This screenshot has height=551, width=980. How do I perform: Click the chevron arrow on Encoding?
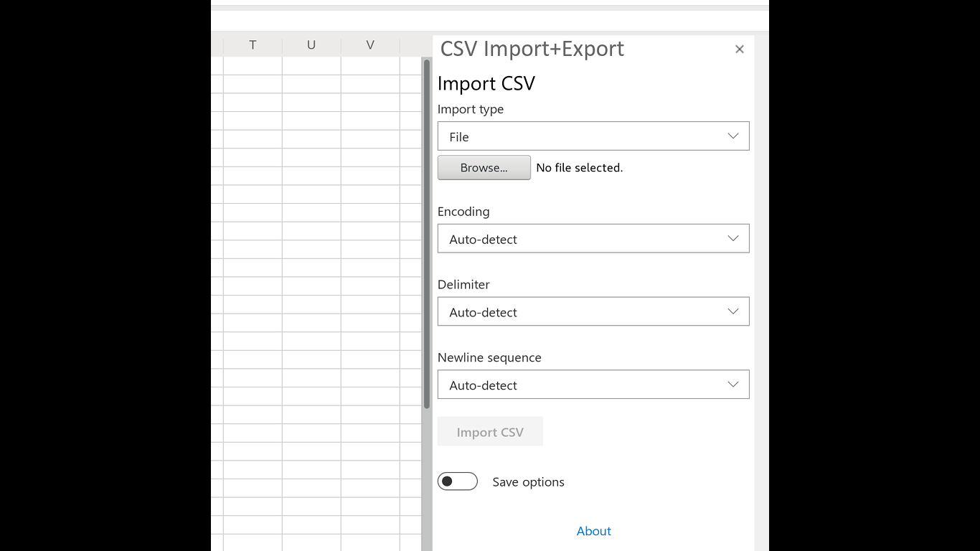[733, 239]
